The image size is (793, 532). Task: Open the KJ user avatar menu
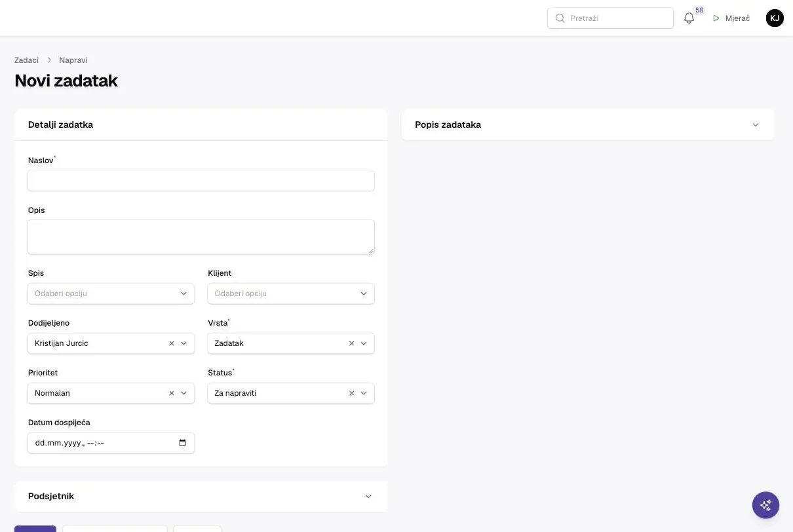[775, 18]
